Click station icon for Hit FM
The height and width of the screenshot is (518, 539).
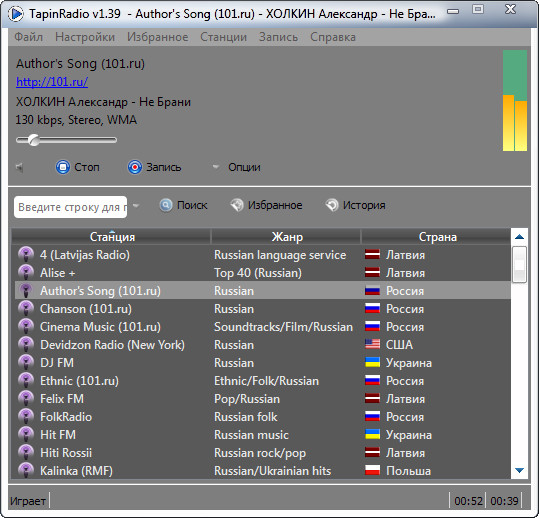point(26,434)
